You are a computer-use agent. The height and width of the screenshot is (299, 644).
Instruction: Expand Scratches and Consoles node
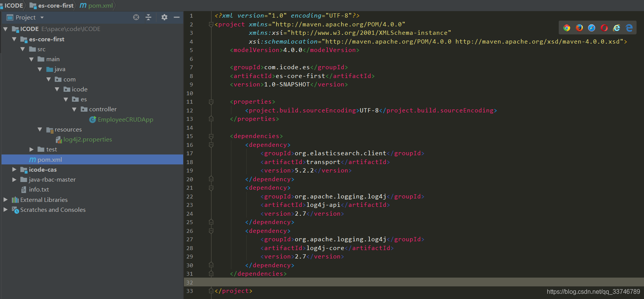click(5, 210)
